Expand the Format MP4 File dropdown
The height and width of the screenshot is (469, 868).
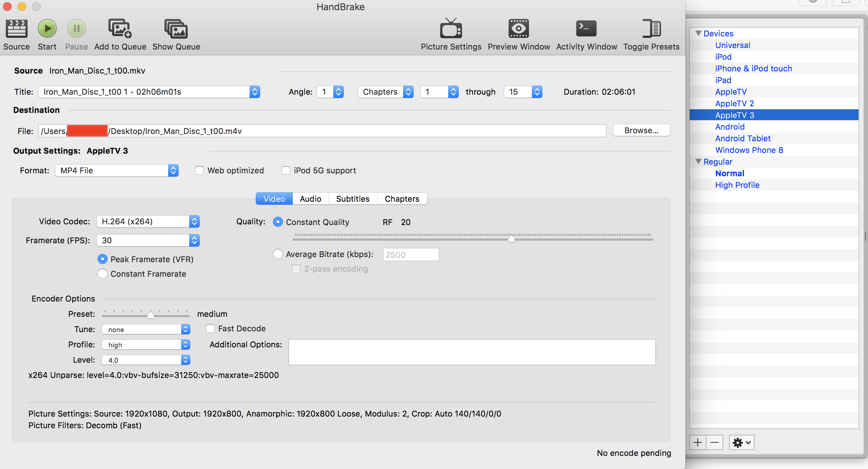coord(117,170)
